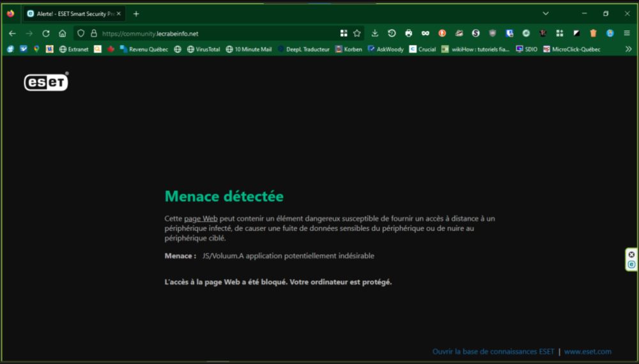Go back to the previous page

pyautogui.click(x=12, y=33)
